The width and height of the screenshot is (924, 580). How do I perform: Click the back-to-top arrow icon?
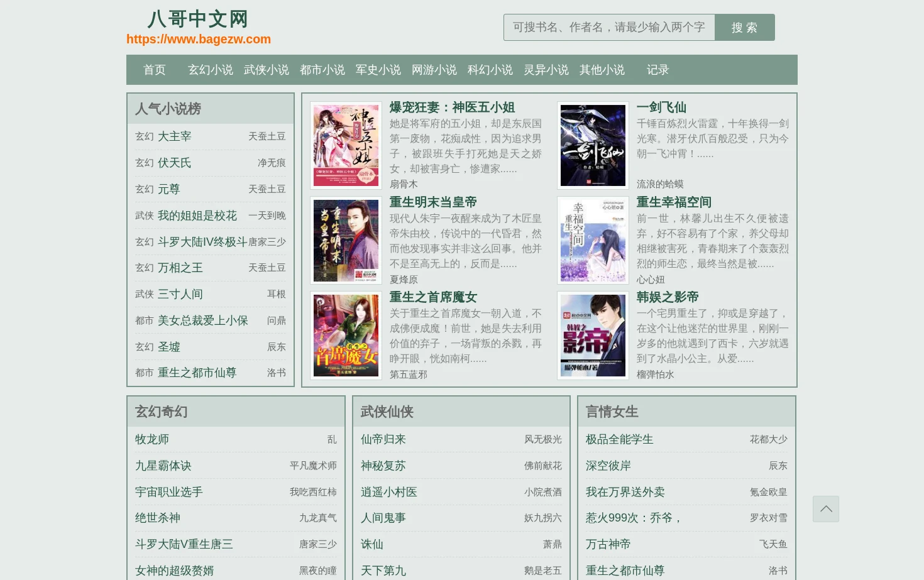(x=825, y=509)
